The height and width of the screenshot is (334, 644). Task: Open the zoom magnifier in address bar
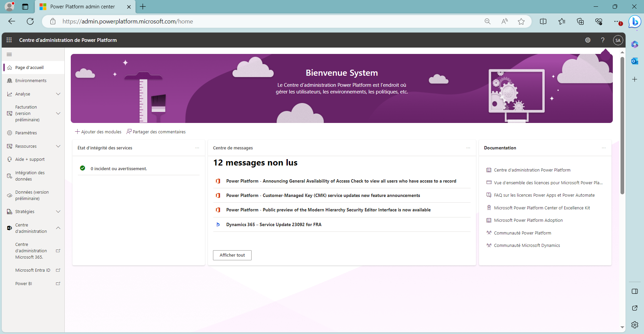pyautogui.click(x=487, y=21)
